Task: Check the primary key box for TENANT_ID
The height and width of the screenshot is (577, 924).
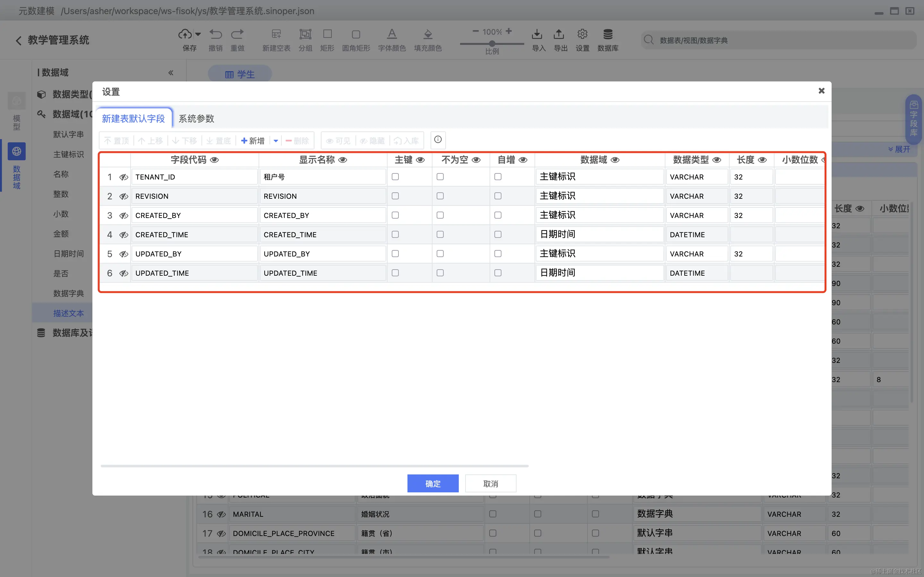Action: point(395,177)
